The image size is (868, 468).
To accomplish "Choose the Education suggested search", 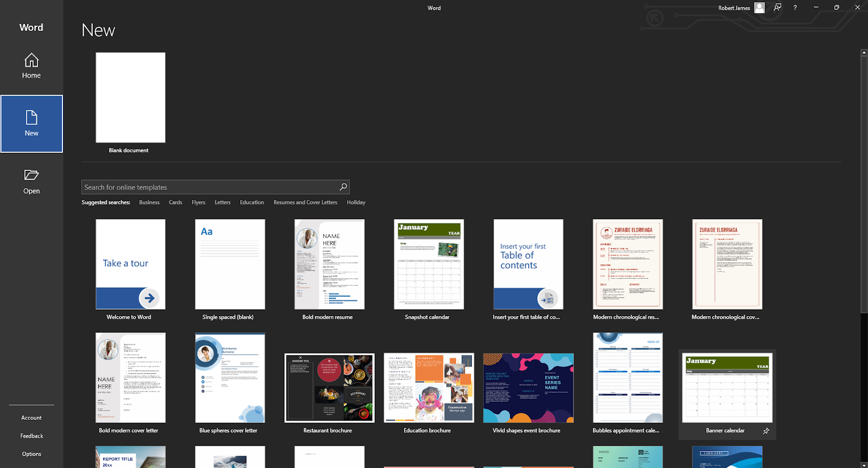I will pyautogui.click(x=252, y=202).
